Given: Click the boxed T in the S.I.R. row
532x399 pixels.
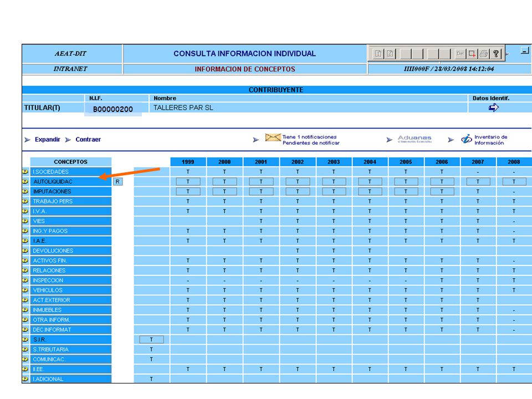Looking at the screenshot, I should click(x=151, y=339).
